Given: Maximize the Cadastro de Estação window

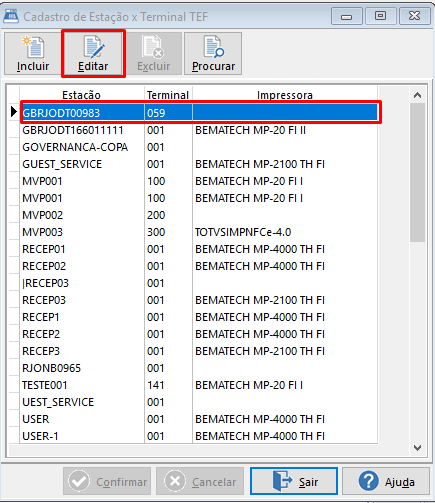Looking at the screenshot, I should [x=380, y=16].
